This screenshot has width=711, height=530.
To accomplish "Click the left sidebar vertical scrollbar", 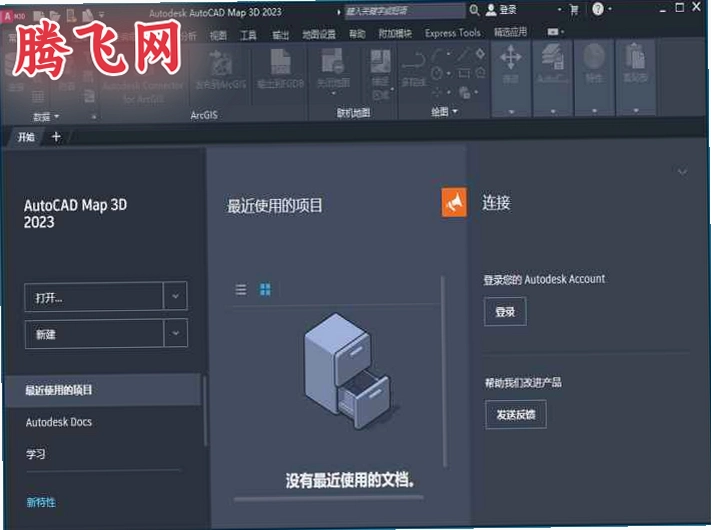I will [205, 410].
